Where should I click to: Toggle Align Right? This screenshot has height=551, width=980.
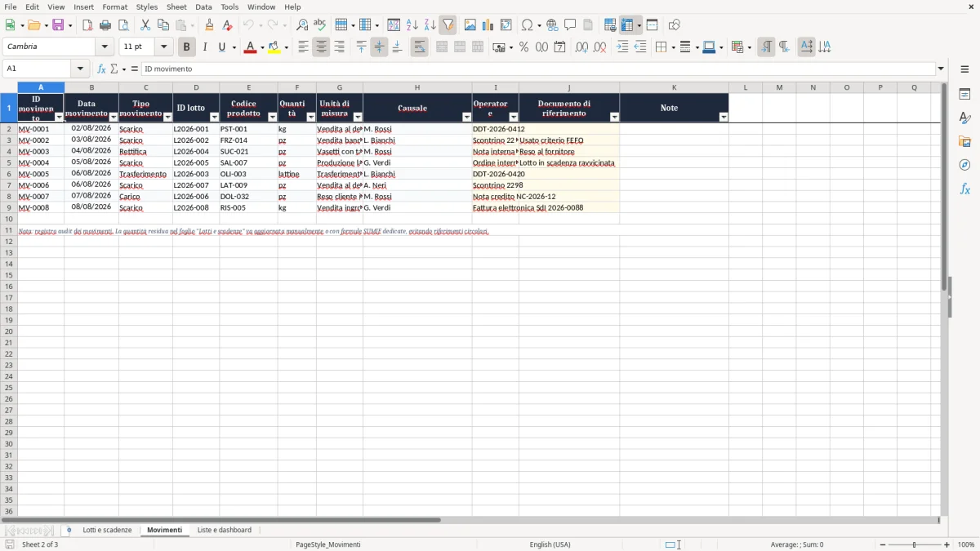(x=339, y=47)
